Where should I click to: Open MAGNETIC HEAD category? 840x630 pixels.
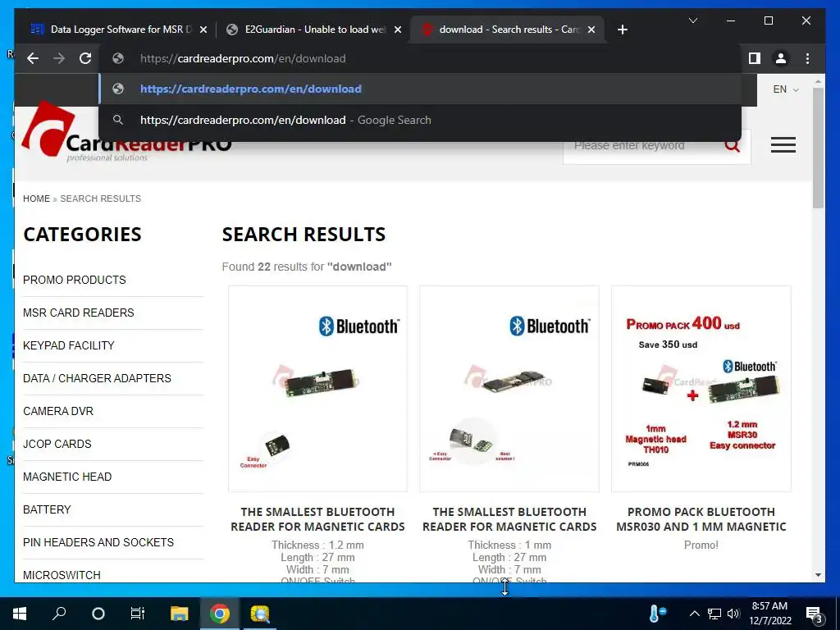[x=67, y=477]
